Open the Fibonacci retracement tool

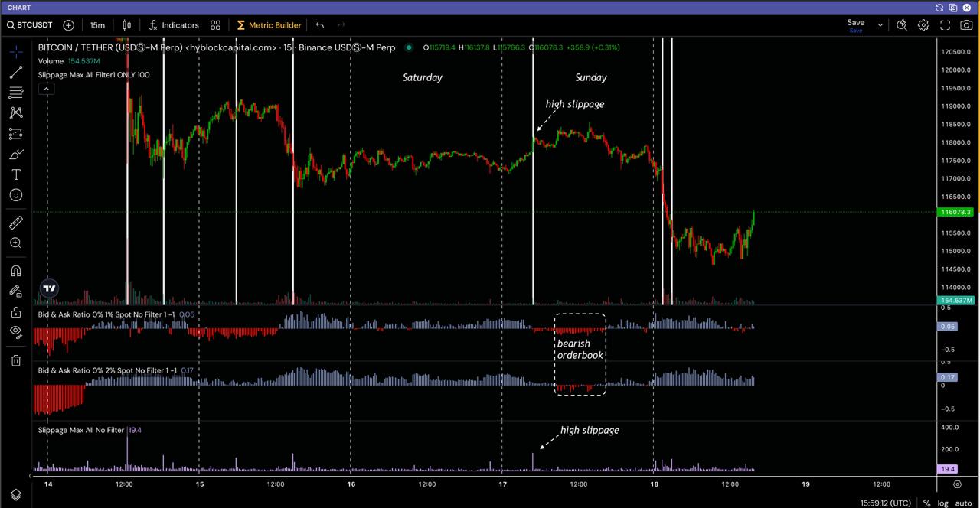pos(15,93)
